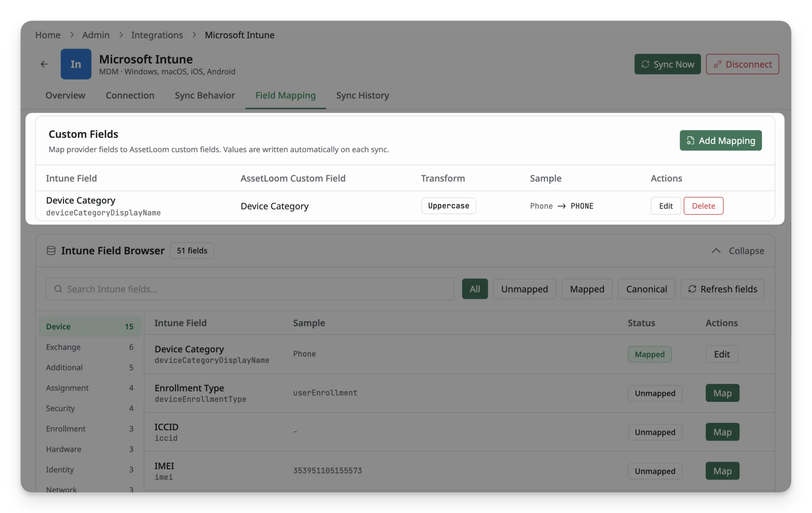Select the Additional category
Image resolution: width=812 pixels, height=513 pixels.
coord(89,368)
